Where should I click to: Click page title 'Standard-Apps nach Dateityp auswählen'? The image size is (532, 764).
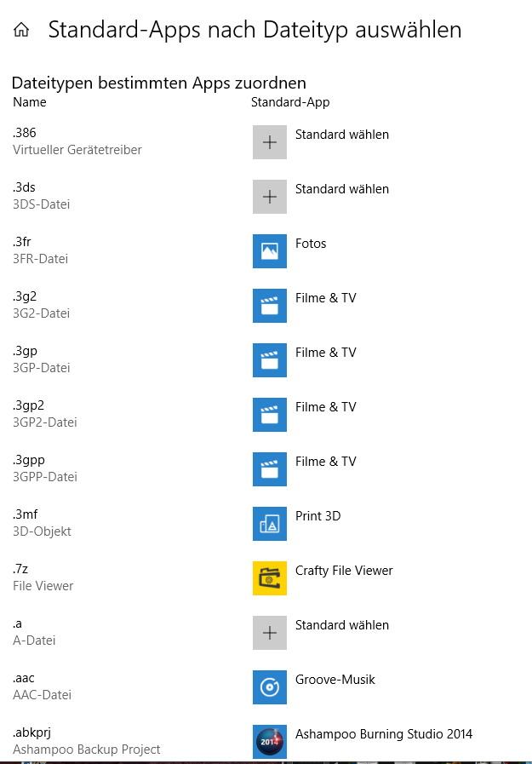click(x=255, y=30)
